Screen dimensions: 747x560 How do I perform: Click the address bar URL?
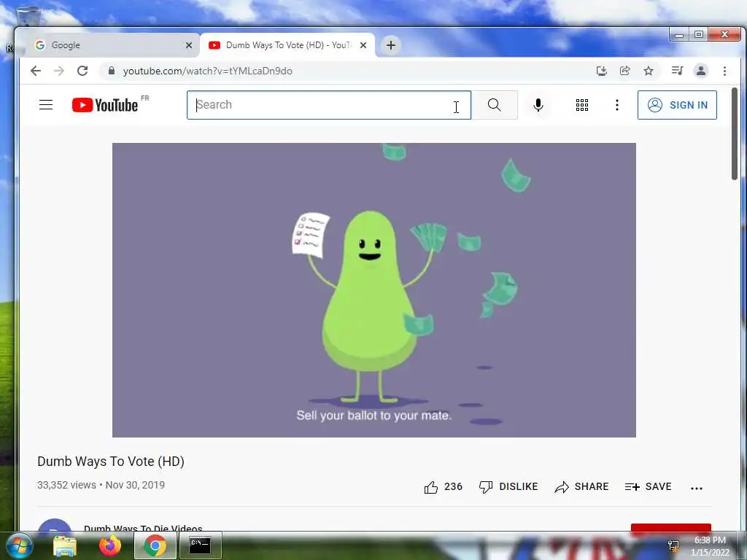pos(208,71)
